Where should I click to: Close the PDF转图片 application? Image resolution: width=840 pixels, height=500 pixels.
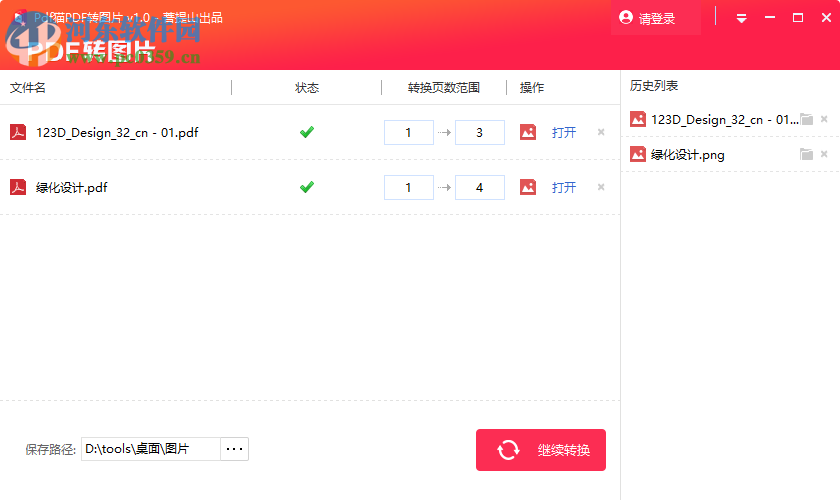(x=826, y=18)
